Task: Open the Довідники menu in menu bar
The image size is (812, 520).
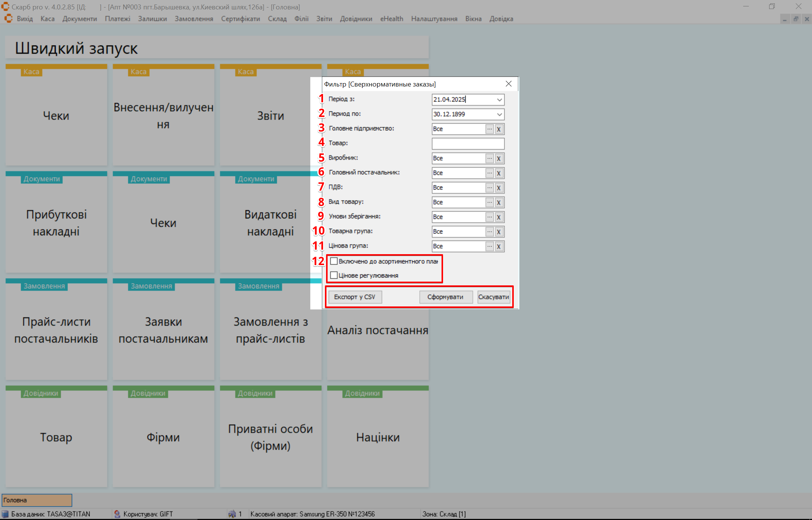Action: tap(356, 19)
